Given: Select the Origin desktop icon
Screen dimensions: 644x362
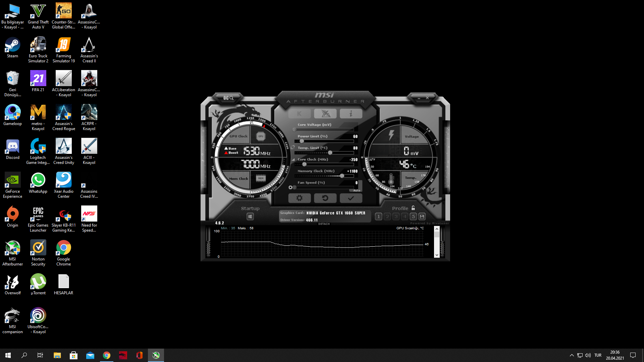Looking at the screenshot, I should pos(12,217).
